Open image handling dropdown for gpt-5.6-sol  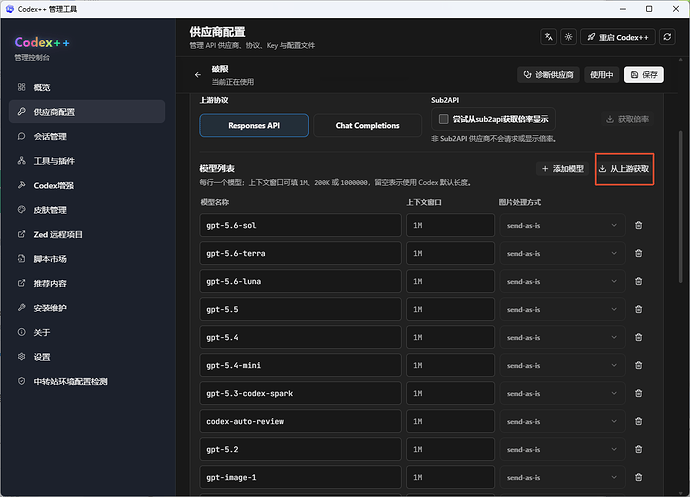[x=562, y=225]
